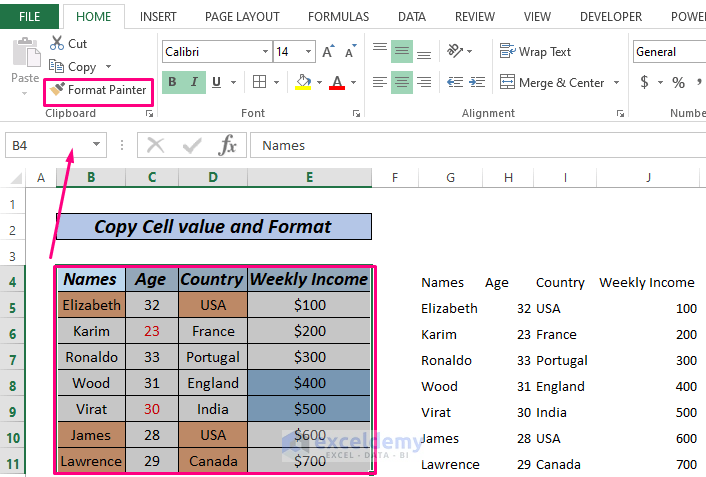The height and width of the screenshot is (477, 706).
Task: Open the FORMULAS ribbon tab
Action: point(338,17)
